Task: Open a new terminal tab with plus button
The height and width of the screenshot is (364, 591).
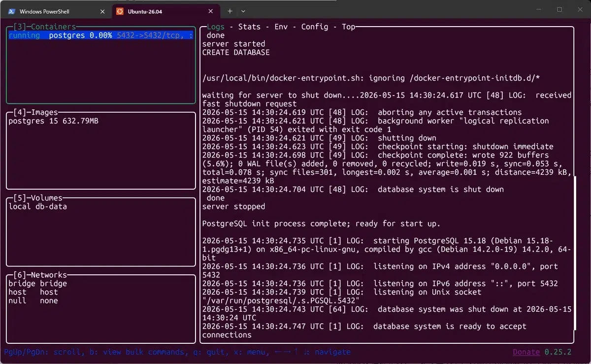Action: click(230, 11)
